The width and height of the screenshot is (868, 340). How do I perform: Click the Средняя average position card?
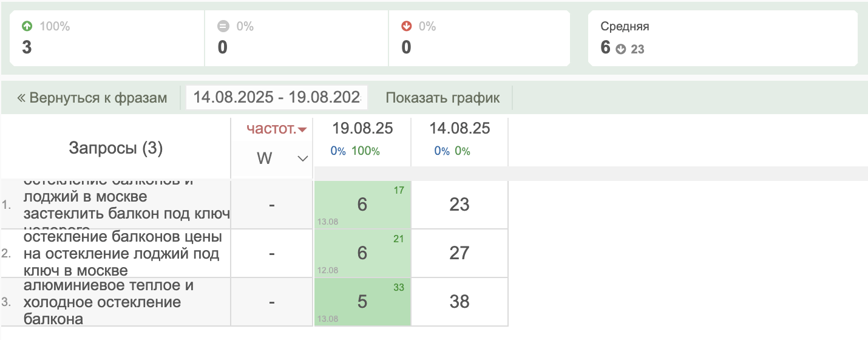pyautogui.click(x=722, y=38)
